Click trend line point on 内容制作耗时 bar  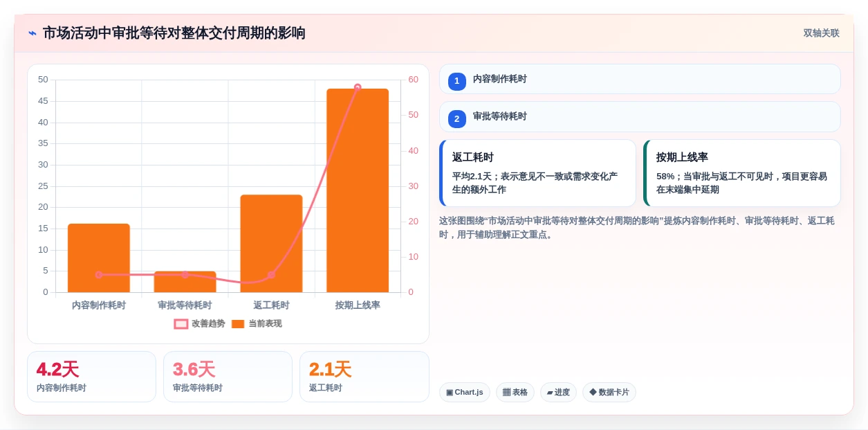[99, 275]
